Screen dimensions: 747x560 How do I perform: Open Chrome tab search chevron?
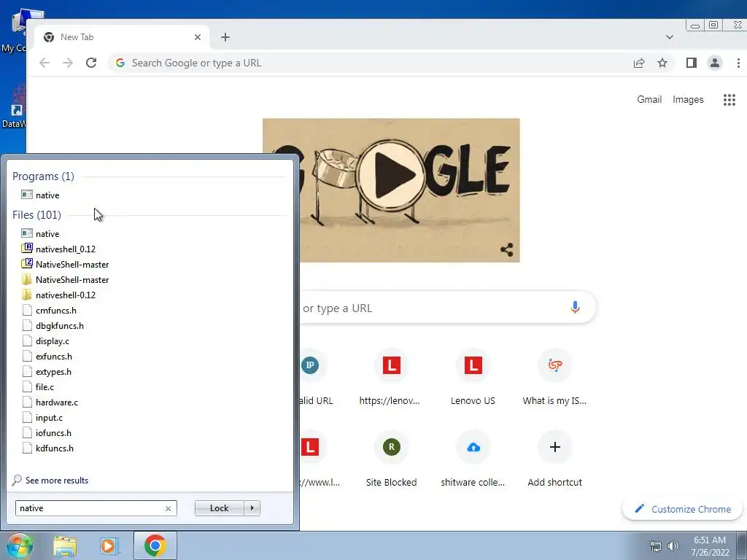pyautogui.click(x=670, y=37)
